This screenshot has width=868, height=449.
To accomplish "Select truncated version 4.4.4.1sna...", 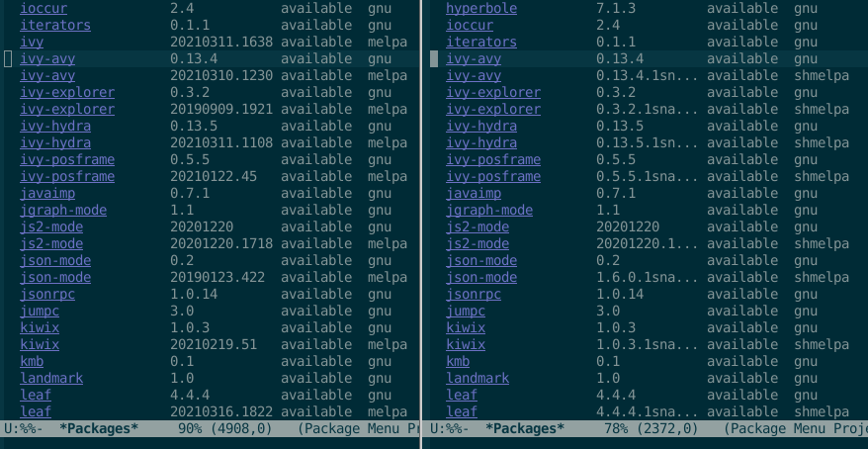I will pyautogui.click(x=648, y=411).
